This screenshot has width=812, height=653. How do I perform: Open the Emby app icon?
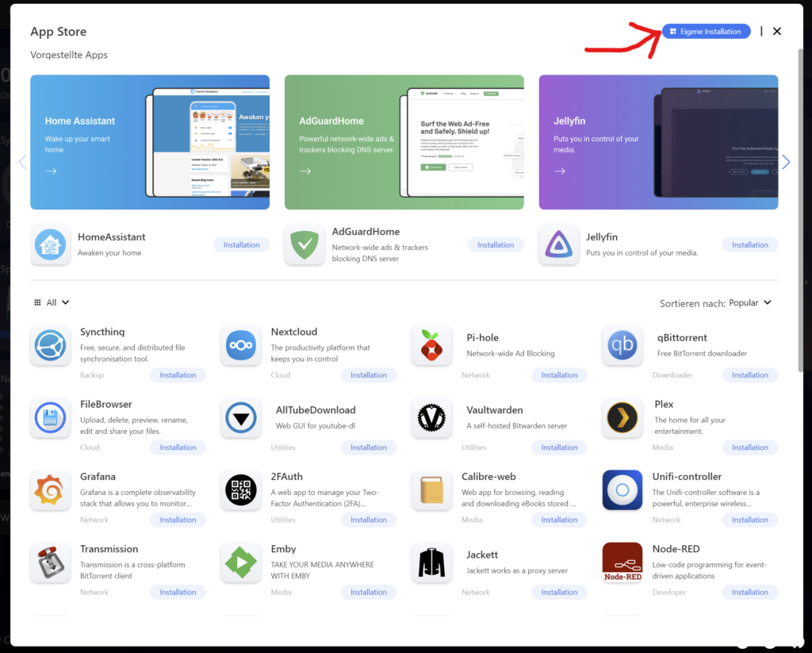(241, 563)
